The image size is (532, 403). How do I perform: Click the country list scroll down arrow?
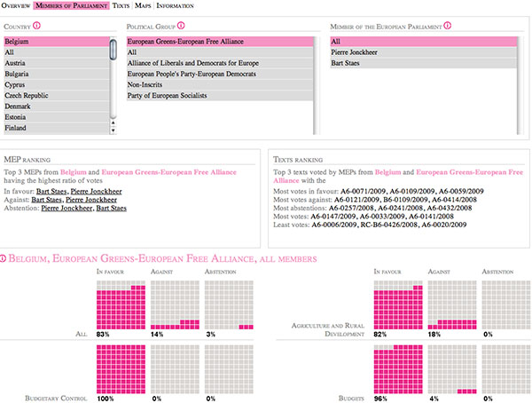(x=113, y=130)
